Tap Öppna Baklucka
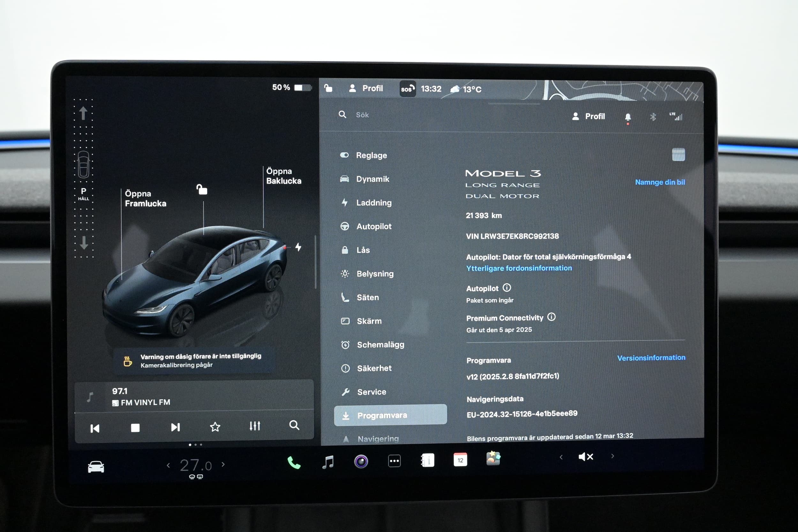This screenshot has height=532, width=798. tap(284, 176)
